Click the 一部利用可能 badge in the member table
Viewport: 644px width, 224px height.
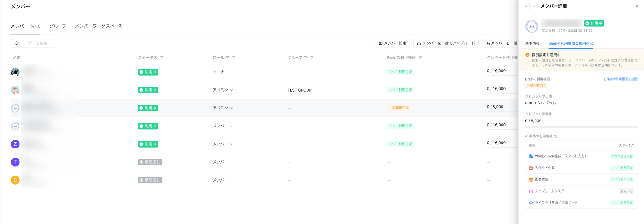click(399, 108)
